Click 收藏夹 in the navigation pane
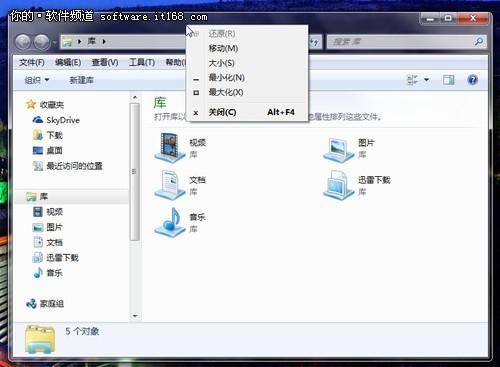The image size is (500, 367). point(52,105)
